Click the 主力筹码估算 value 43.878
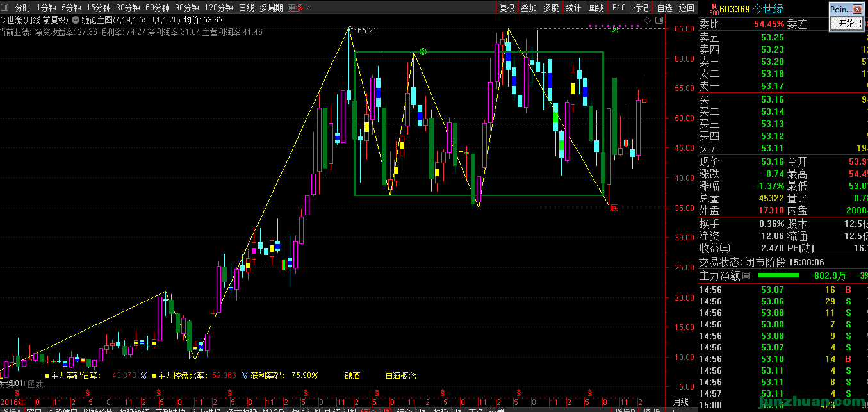Screen dimensions: 868x412 124,375
